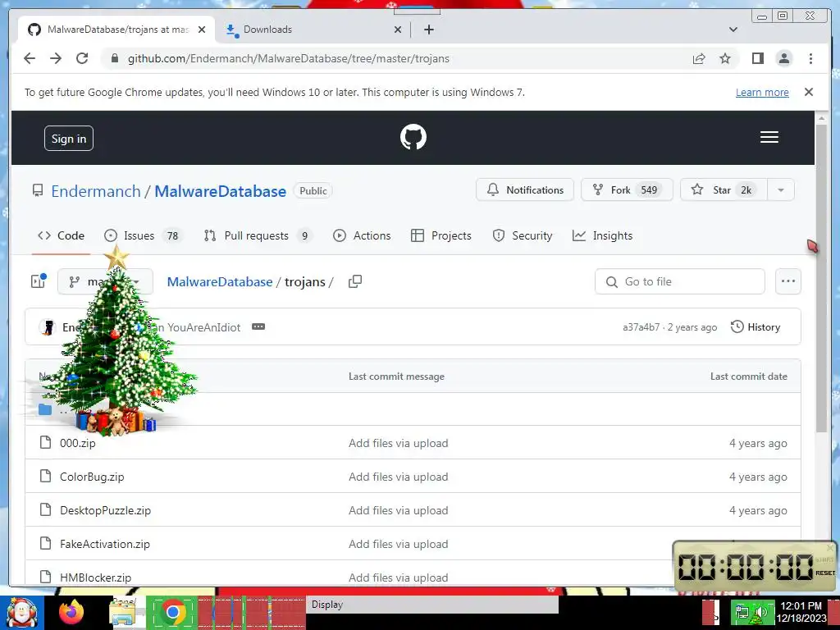The width and height of the screenshot is (840, 630).
Task: Dismiss the Chrome update notification bar
Action: pos(808,92)
